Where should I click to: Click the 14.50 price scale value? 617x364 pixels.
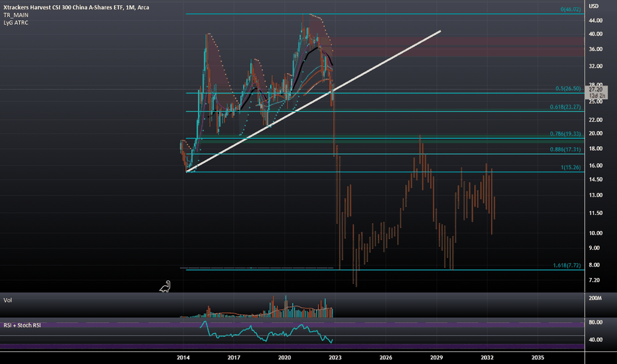595,179
